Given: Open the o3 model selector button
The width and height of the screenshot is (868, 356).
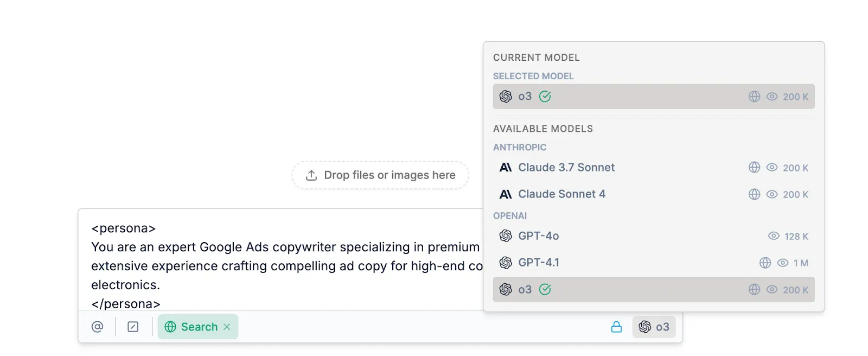Looking at the screenshot, I should tap(654, 327).
